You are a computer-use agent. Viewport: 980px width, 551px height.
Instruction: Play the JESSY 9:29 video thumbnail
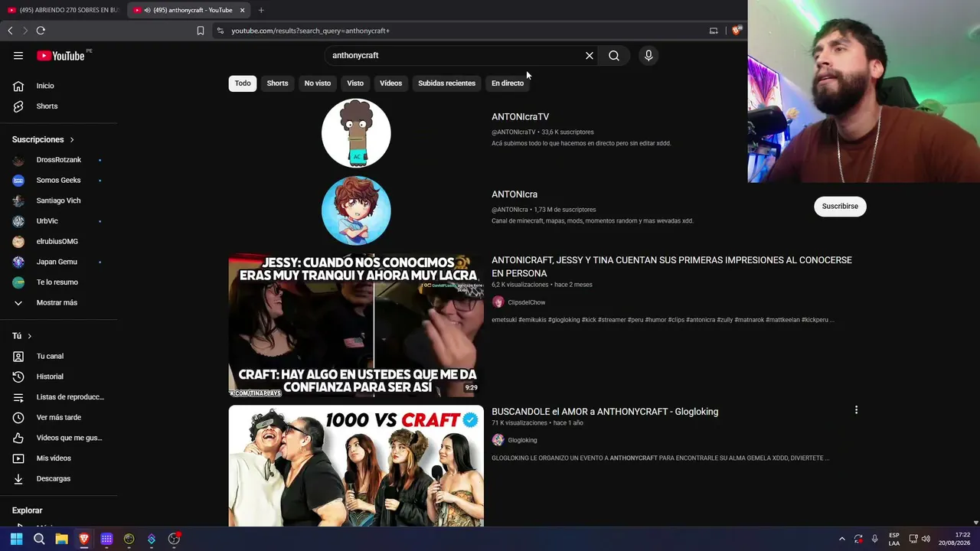356,325
